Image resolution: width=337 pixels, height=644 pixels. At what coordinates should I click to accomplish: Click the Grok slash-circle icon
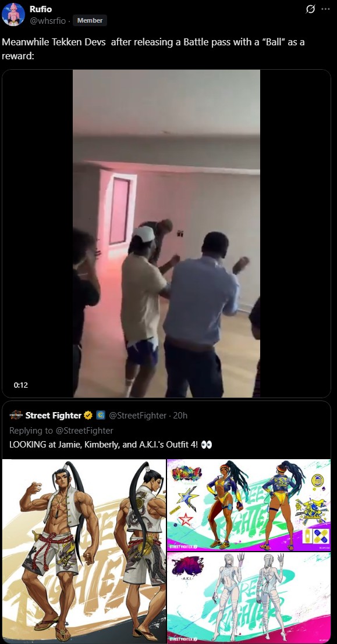tap(311, 9)
